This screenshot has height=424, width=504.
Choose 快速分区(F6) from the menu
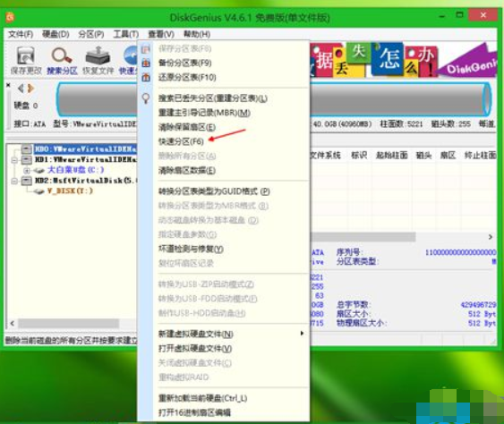(181, 141)
